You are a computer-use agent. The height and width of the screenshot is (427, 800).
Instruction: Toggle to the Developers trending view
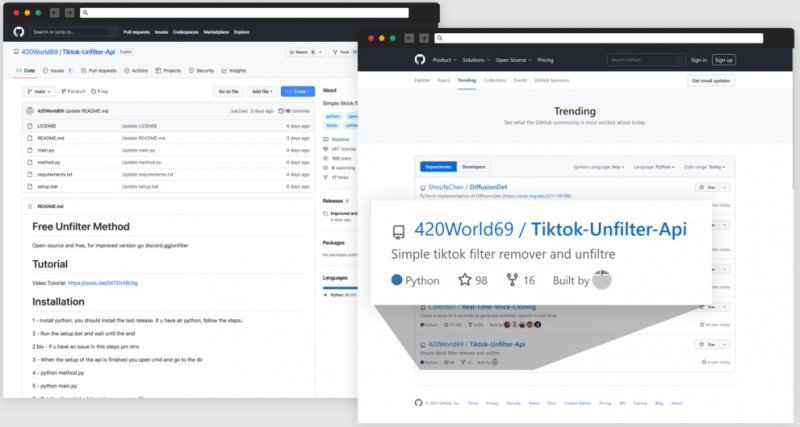point(474,167)
